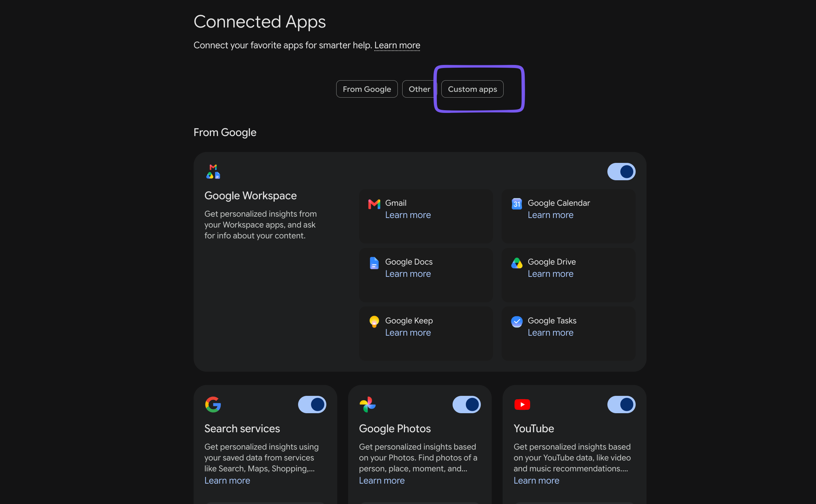Open Learn more in Google Photos card
This screenshot has height=504, width=816.
pyautogui.click(x=382, y=481)
